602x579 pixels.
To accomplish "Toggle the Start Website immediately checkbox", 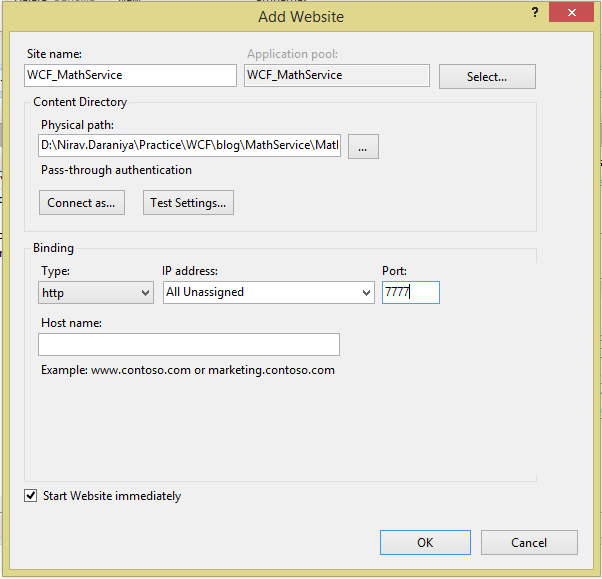I will (31, 496).
